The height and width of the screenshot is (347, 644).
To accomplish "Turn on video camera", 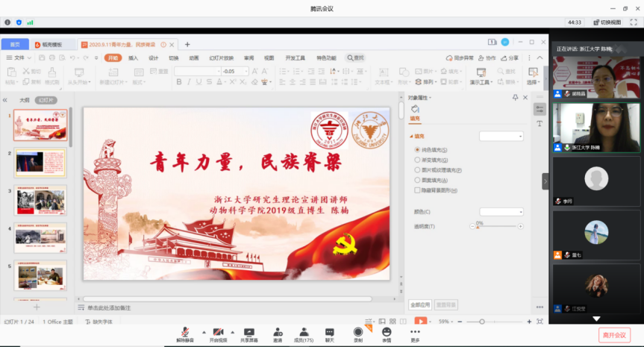I will [218, 333].
